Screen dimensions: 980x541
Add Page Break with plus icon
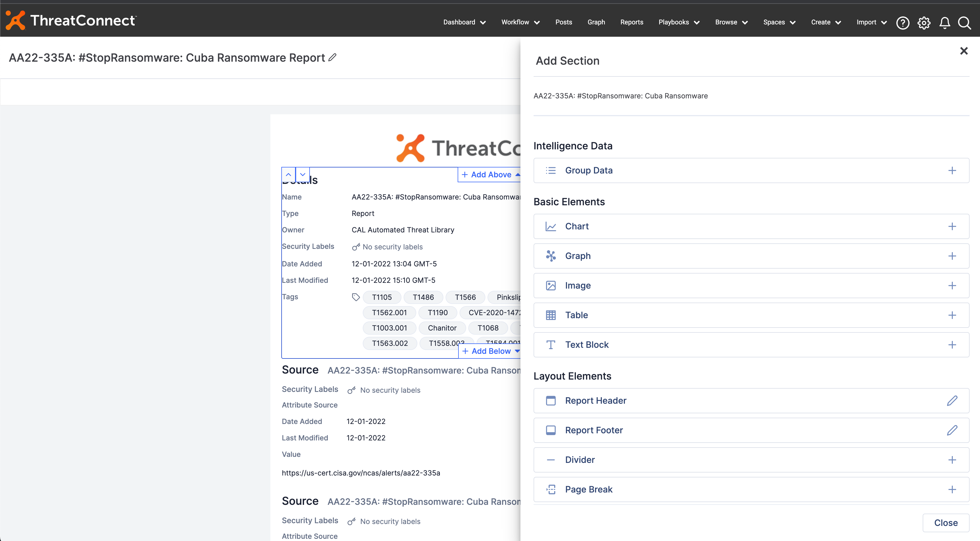coord(952,490)
